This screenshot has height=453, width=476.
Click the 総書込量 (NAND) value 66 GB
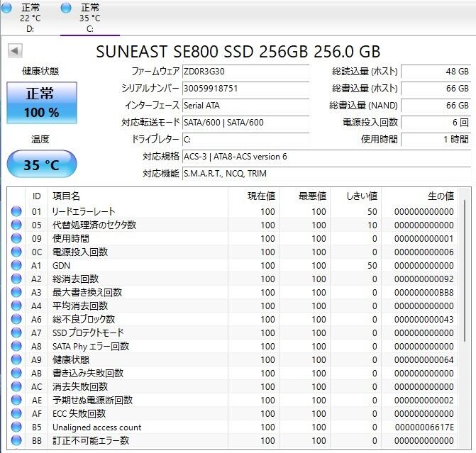click(x=436, y=106)
